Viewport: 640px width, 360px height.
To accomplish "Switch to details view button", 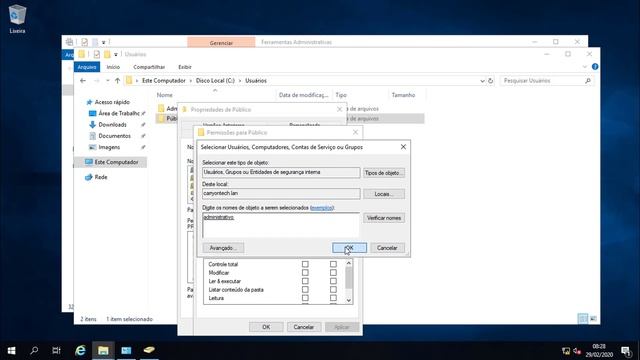I will (583, 318).
